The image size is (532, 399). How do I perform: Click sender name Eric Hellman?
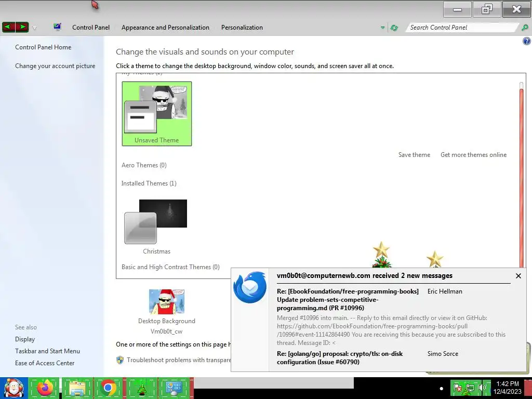click(x=445, y=291)
